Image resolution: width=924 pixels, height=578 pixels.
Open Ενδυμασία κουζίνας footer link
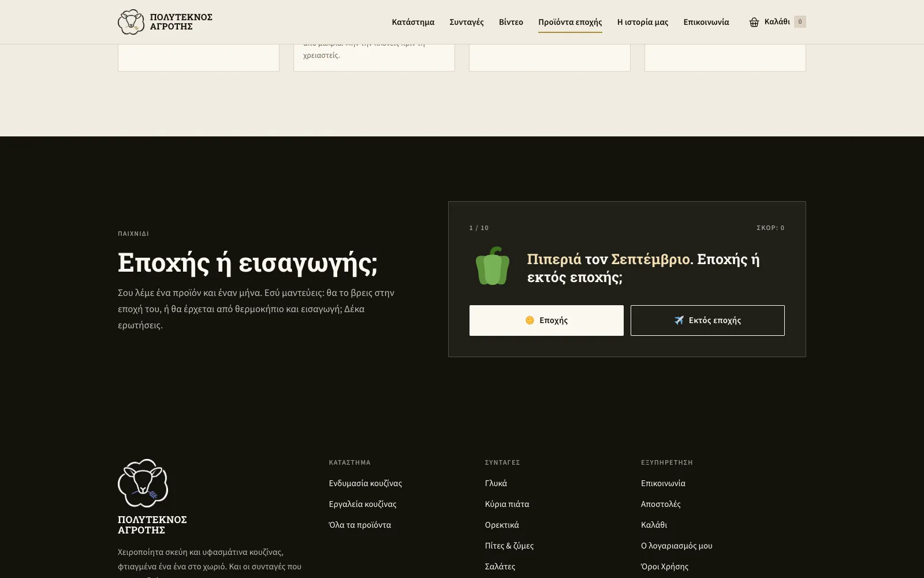(366, 483)
